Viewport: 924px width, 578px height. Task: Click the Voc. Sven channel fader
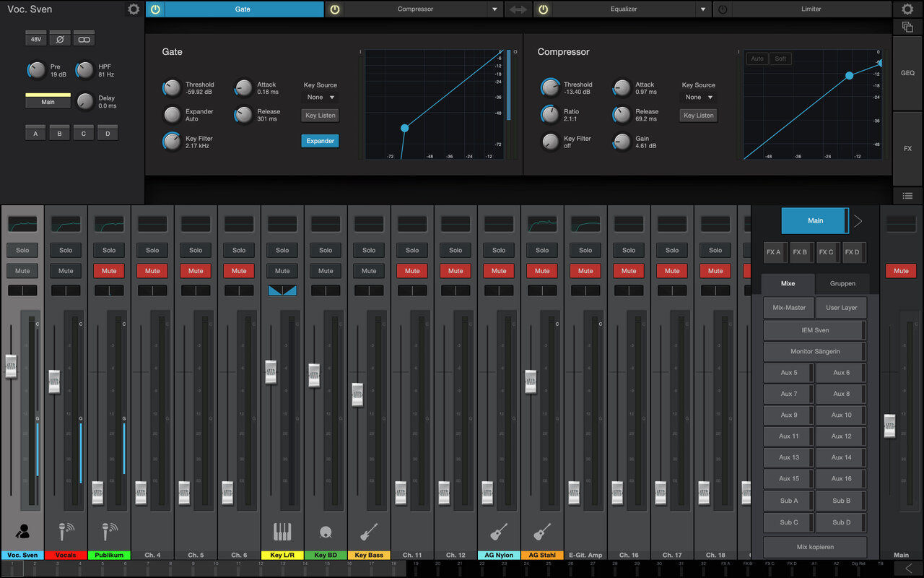click(x=11, y=366)
